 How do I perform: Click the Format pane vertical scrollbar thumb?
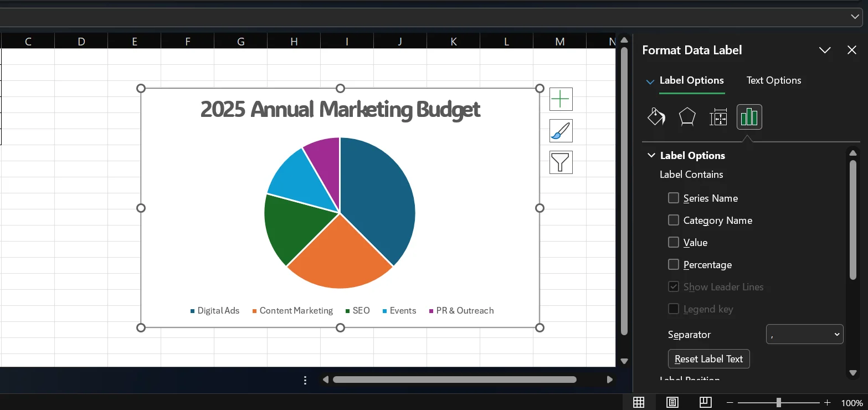(853, 219)
